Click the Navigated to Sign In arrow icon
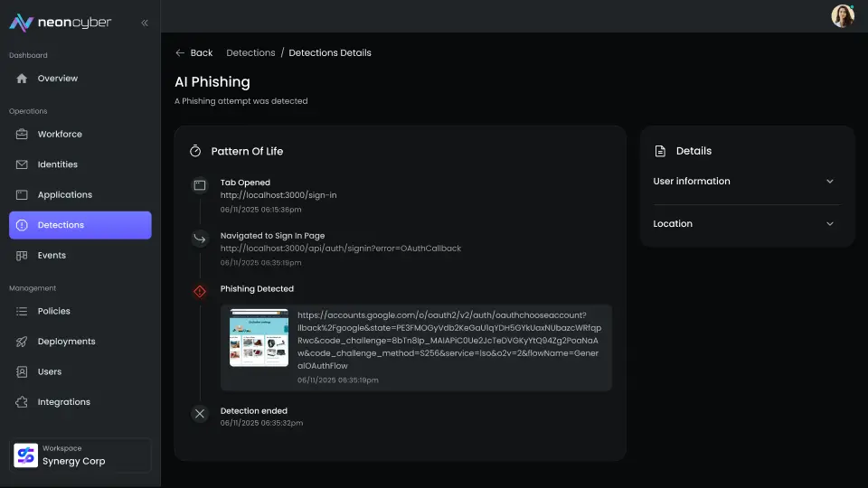Image resolution: width=868 pixels, height=488 pixels. (x=200, y=239)
